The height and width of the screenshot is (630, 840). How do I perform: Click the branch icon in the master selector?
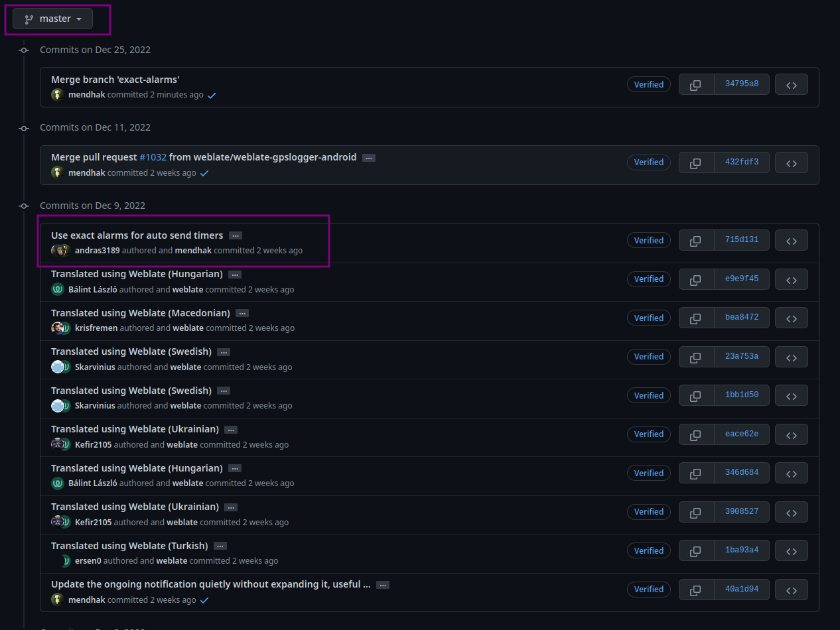coord(29,19)
